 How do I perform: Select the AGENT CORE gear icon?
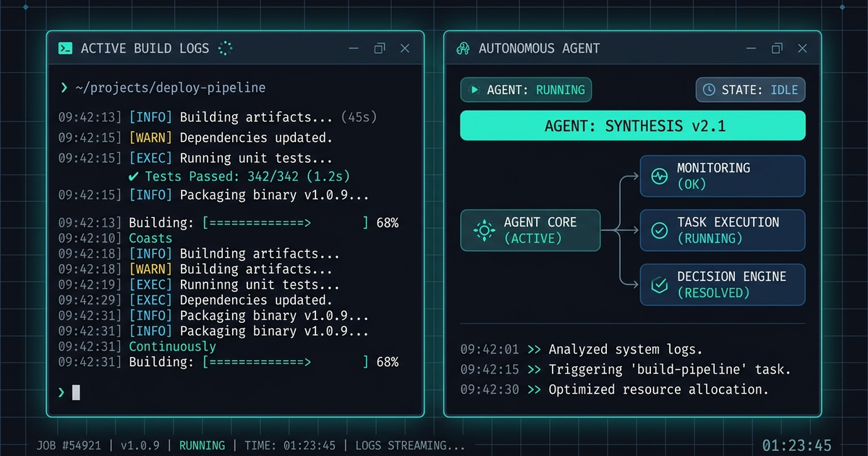coord(482,230)
